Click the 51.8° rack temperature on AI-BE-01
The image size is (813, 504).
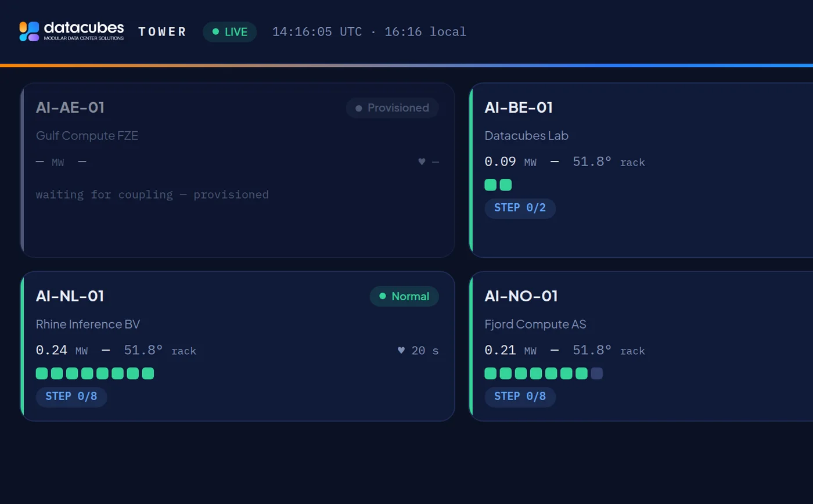pos(609,162)
